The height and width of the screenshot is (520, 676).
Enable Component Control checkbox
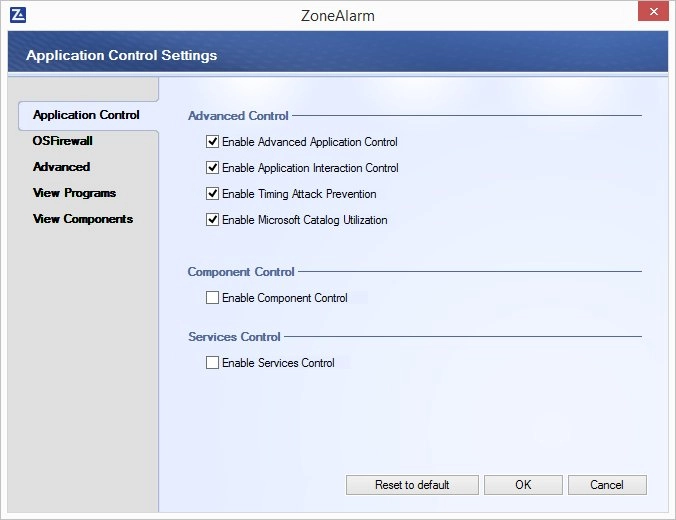click(x=212, y=298)
